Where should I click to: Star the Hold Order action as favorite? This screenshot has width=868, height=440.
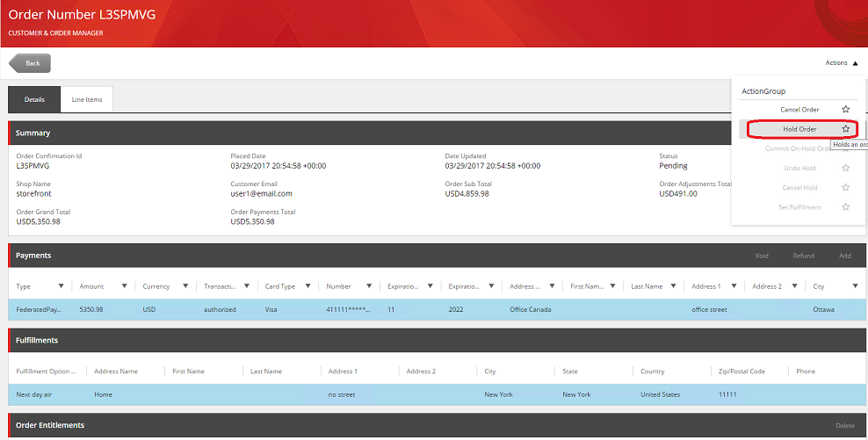coord(845,129)
